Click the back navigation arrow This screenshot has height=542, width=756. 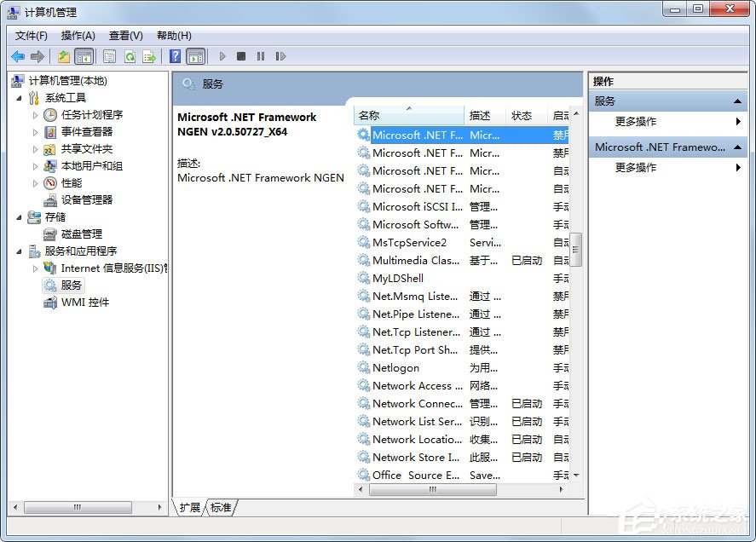[x=18, y=56]
